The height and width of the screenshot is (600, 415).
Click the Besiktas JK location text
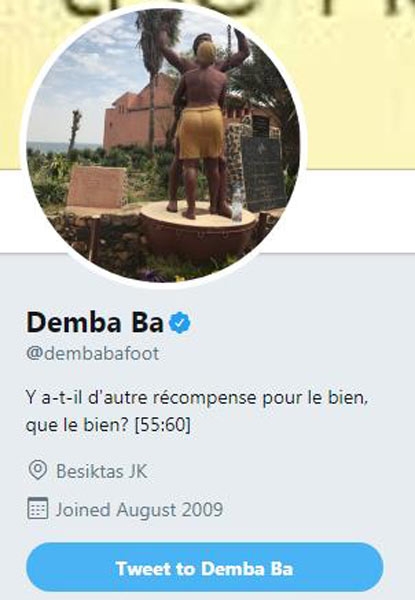tap(102, 471)
